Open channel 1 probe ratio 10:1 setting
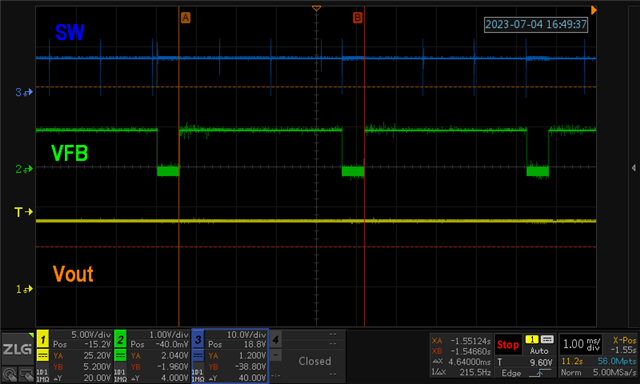 coord(42,375)
